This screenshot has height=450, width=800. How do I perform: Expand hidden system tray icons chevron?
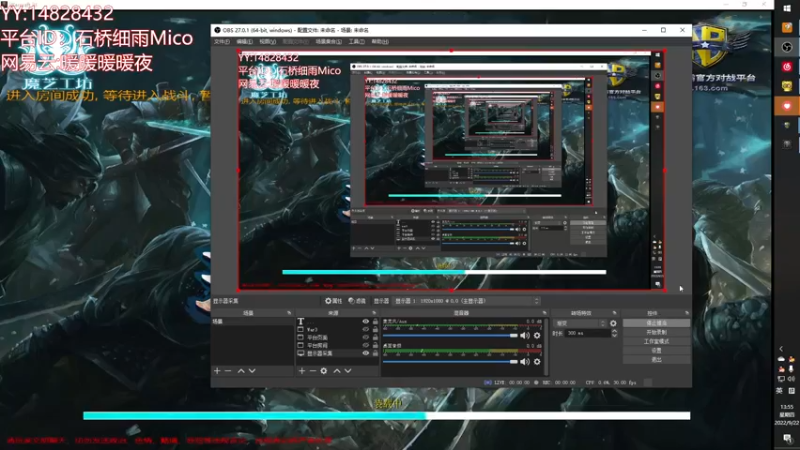781,349
